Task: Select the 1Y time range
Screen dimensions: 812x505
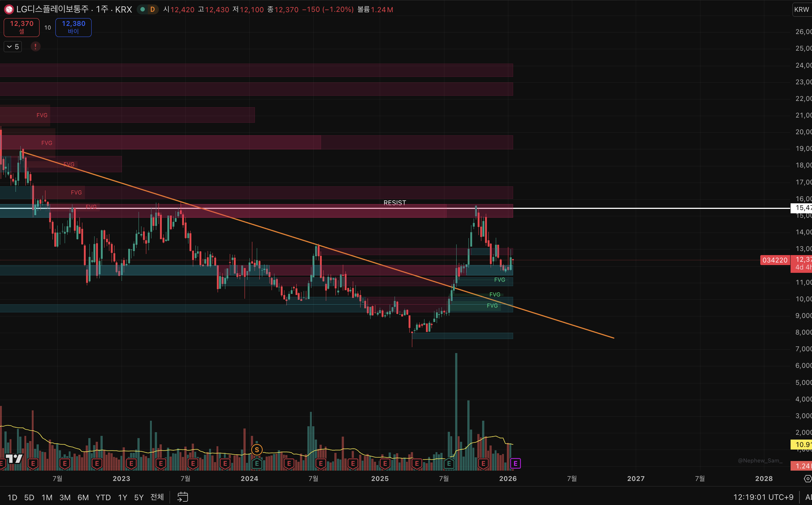Action: pos(122,497)
